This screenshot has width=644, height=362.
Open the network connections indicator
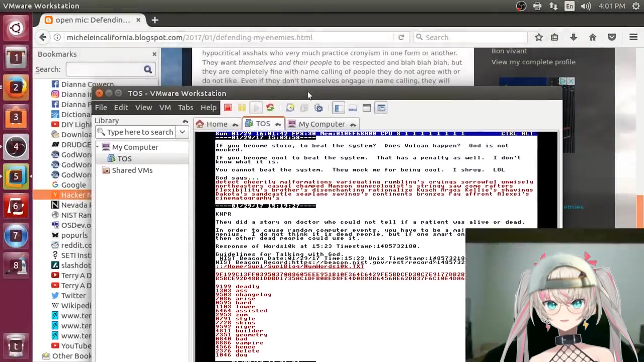[553, 6]
